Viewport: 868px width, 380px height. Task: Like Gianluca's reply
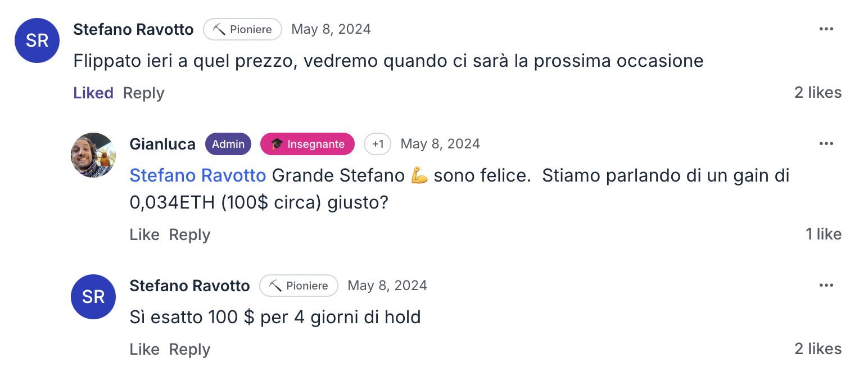[144, 234]
